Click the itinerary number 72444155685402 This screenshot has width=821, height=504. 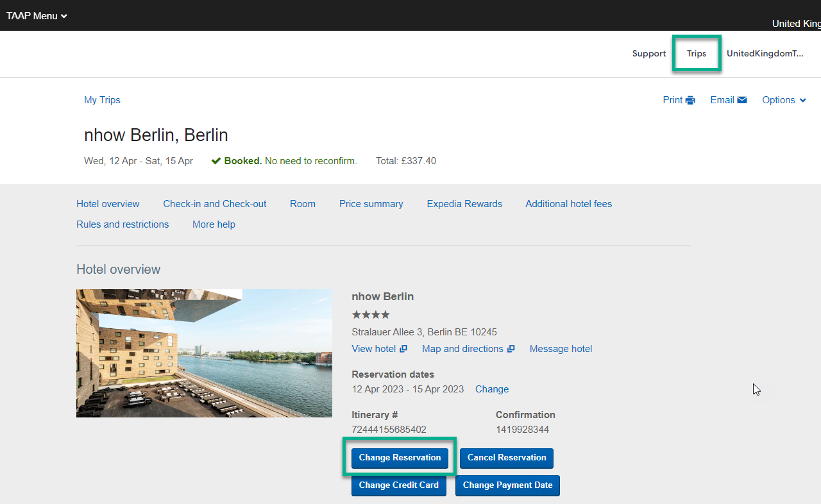click(389, 429)
